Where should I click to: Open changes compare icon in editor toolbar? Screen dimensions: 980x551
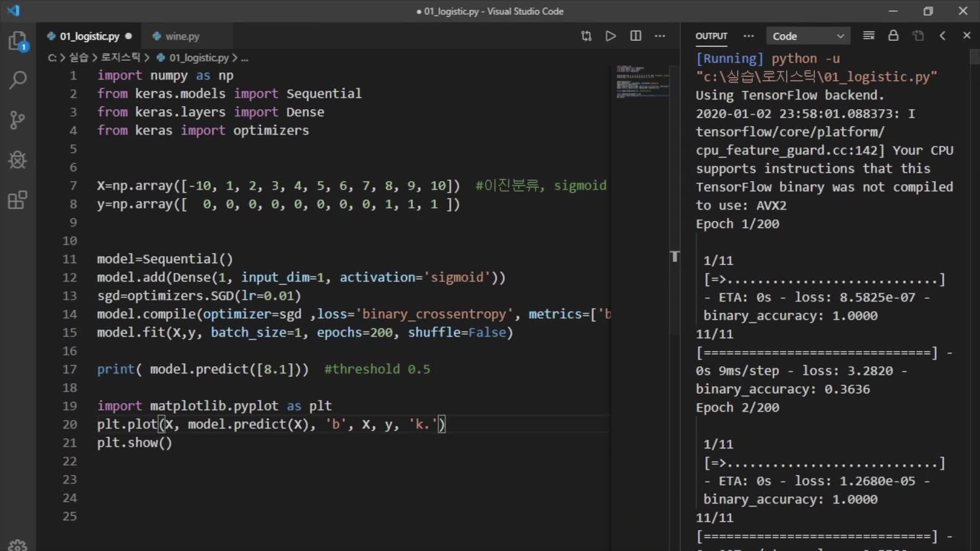pyautogui.click(x=586, y=36)
